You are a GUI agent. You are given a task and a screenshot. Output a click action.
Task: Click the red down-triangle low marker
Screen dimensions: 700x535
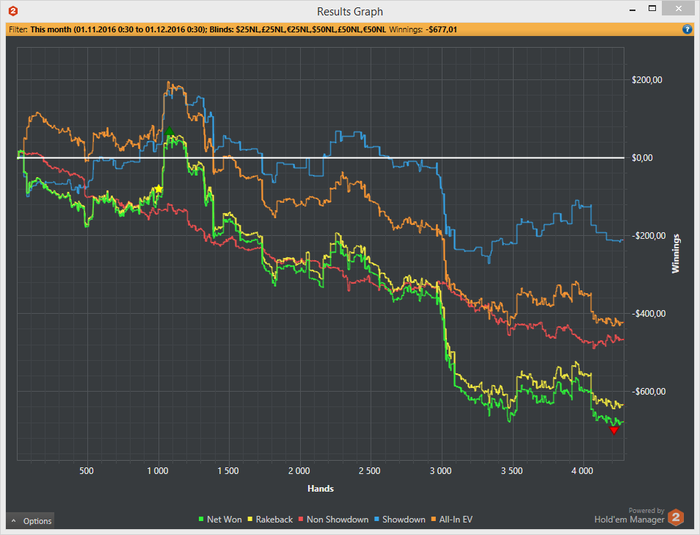pyautogui.click(x=614, y=430)
